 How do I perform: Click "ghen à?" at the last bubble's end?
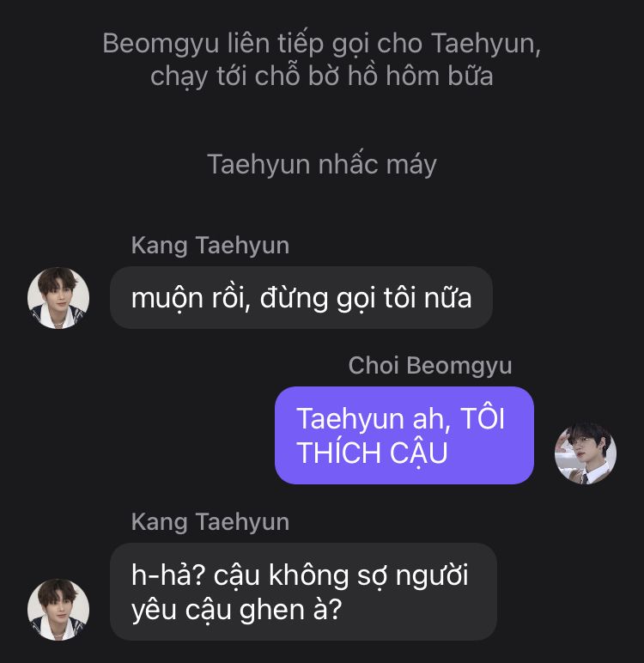click(301, 609)
